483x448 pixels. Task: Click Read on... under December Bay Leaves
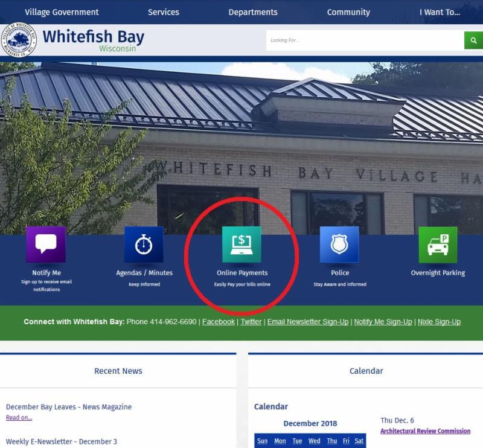(19, 417)
